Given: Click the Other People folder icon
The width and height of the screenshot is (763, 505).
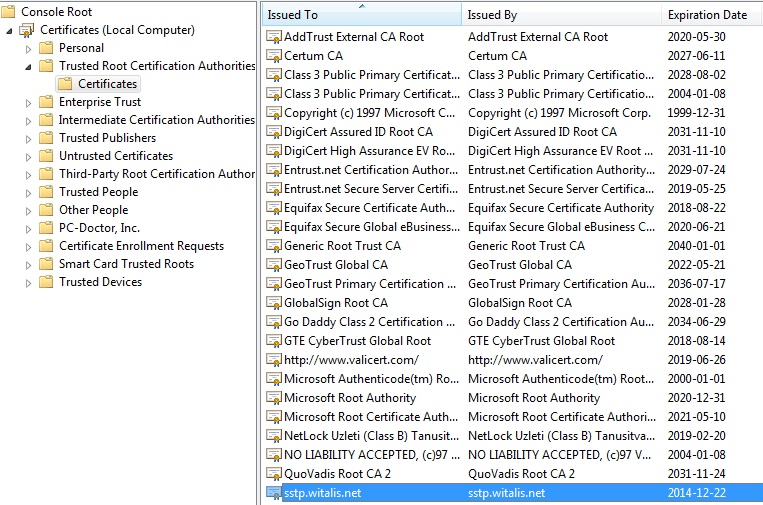Looking at the screenshot, I should [x=46, y=210].
